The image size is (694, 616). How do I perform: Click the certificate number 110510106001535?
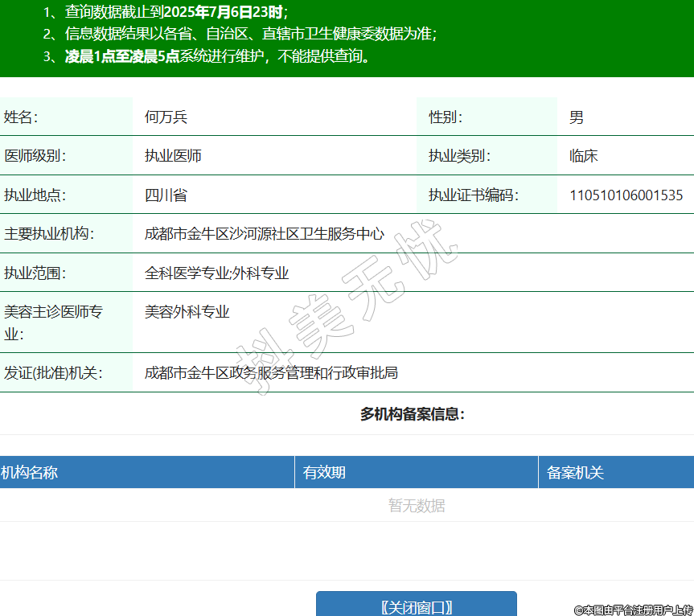pyautogui.click(x=626, y=195)
